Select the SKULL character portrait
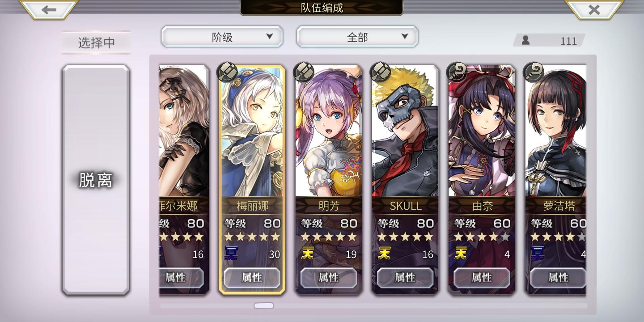644x322 pixels. [405, 131]
